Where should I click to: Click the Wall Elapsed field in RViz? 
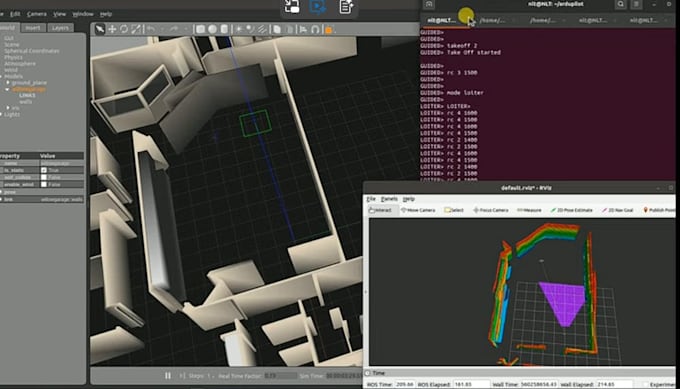[614, 384]
